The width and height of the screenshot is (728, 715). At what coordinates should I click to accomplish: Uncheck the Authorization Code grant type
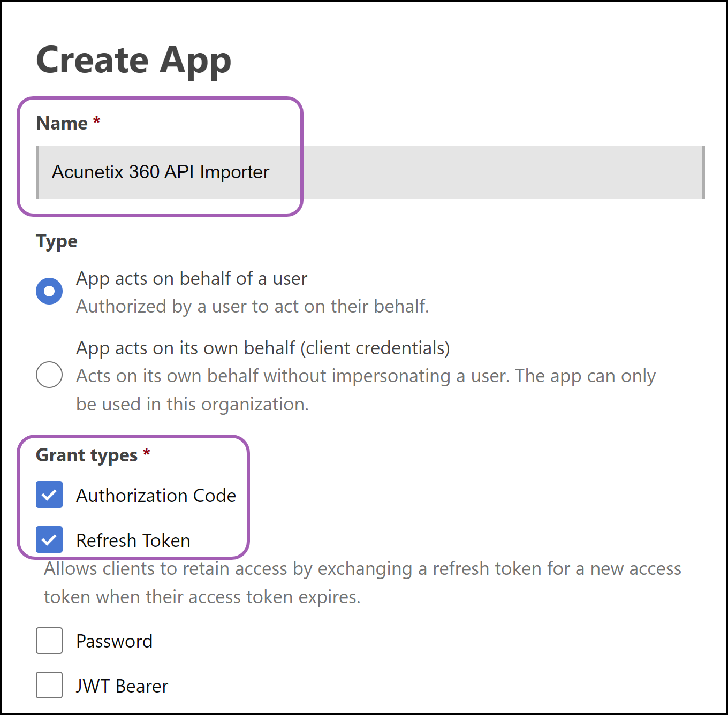coord(49,495)
